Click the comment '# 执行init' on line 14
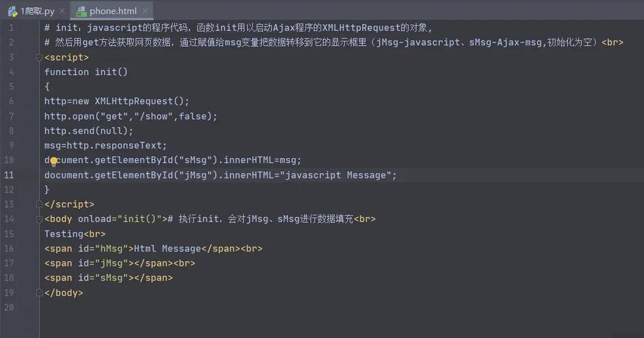644x338 pixels. tap(260, 219)
